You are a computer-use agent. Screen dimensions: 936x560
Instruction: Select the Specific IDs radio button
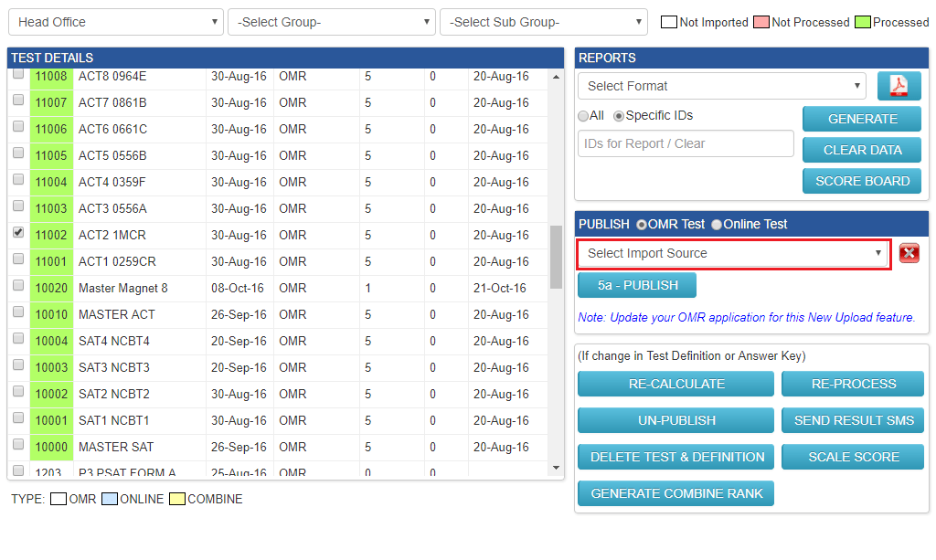click(x=619, y=116)
